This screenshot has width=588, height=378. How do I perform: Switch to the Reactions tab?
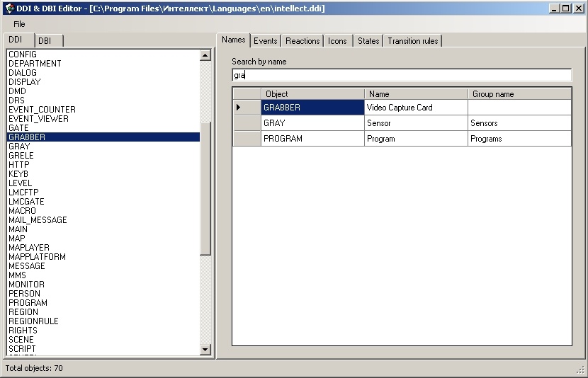pyautogui.click(x=303, y=41)
